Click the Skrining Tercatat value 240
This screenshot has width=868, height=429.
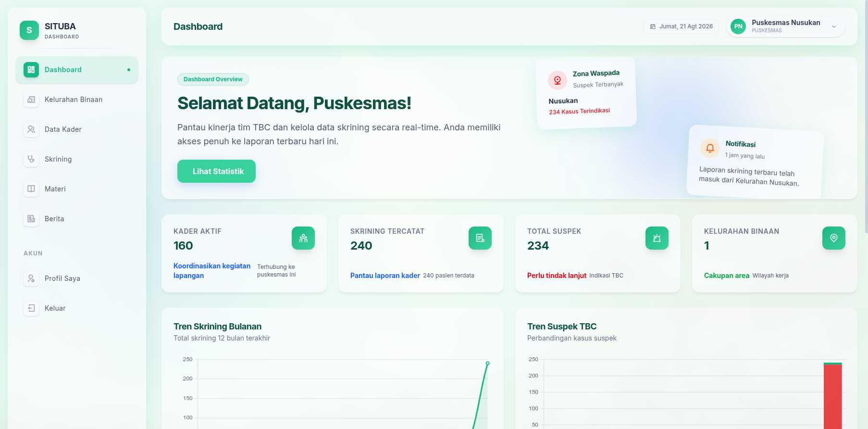click(361, 246)
